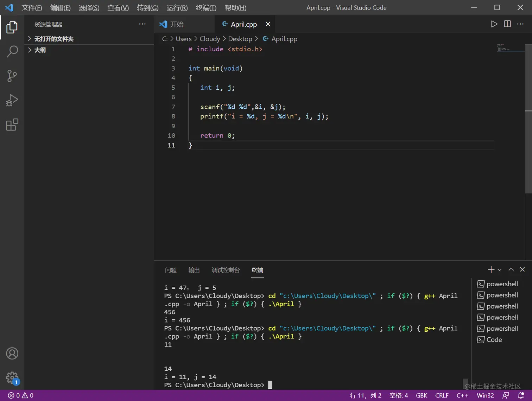The image size is (532, 401).
Task: Expand the 无打开的文件夹 section
Action: click(53, 39)
